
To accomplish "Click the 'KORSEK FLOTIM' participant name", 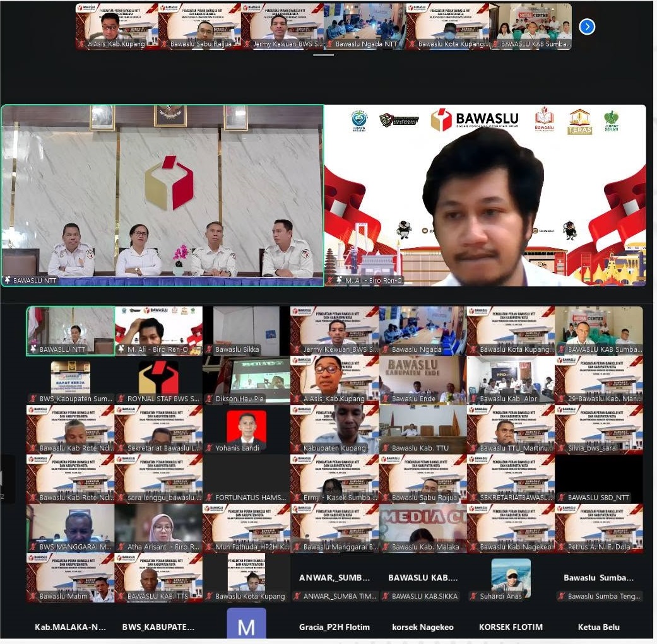I will point(511,627).
